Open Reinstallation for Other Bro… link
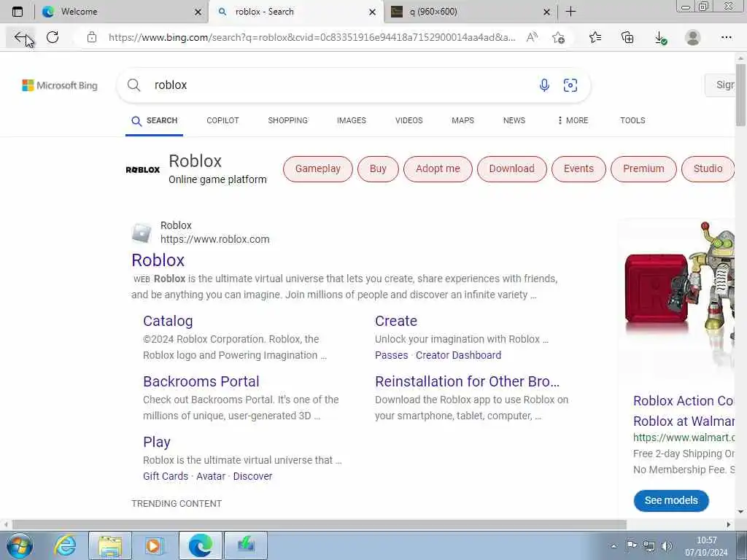747x560 pixels. pyautogui.click(x=468, y=381)
